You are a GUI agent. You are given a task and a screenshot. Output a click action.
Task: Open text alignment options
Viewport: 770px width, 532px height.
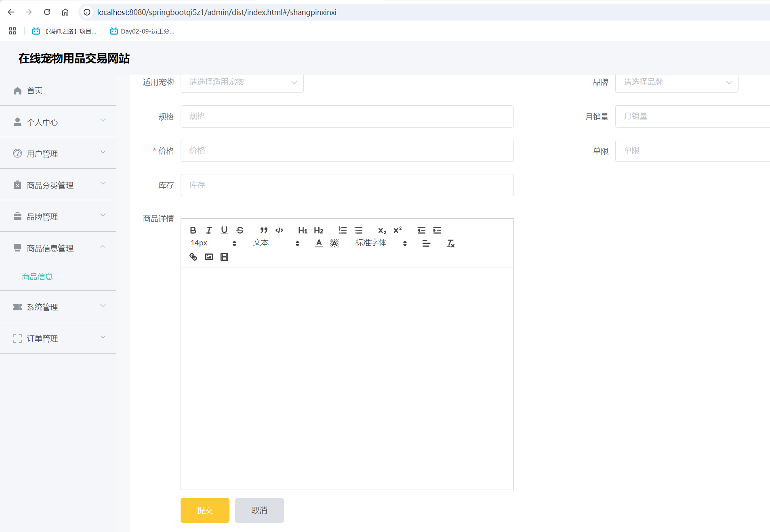[426, 243]
